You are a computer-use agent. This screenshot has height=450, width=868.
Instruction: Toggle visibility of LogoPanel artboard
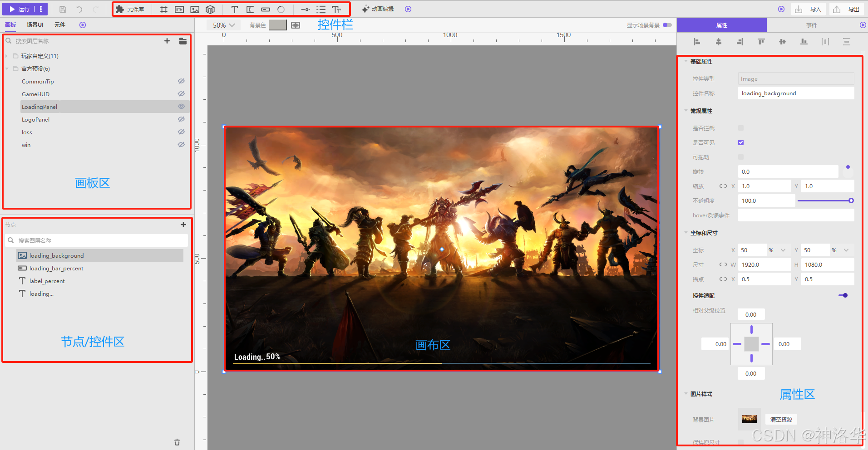[181, 119]
